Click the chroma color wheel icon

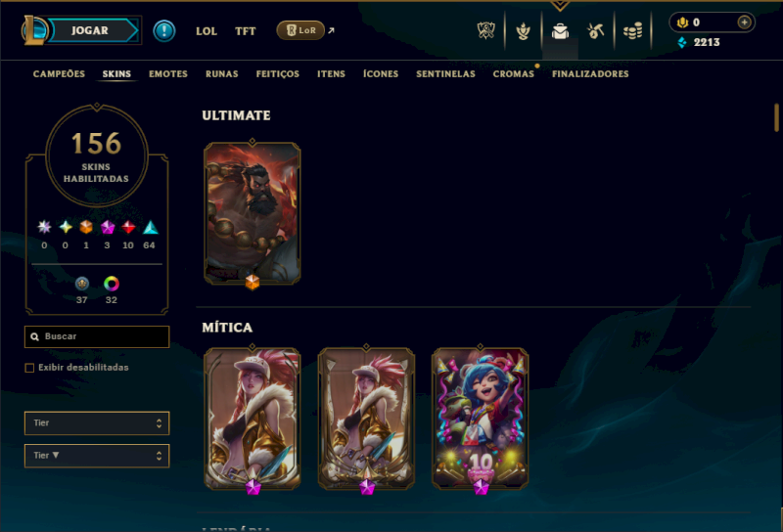(x=111, y=284)
